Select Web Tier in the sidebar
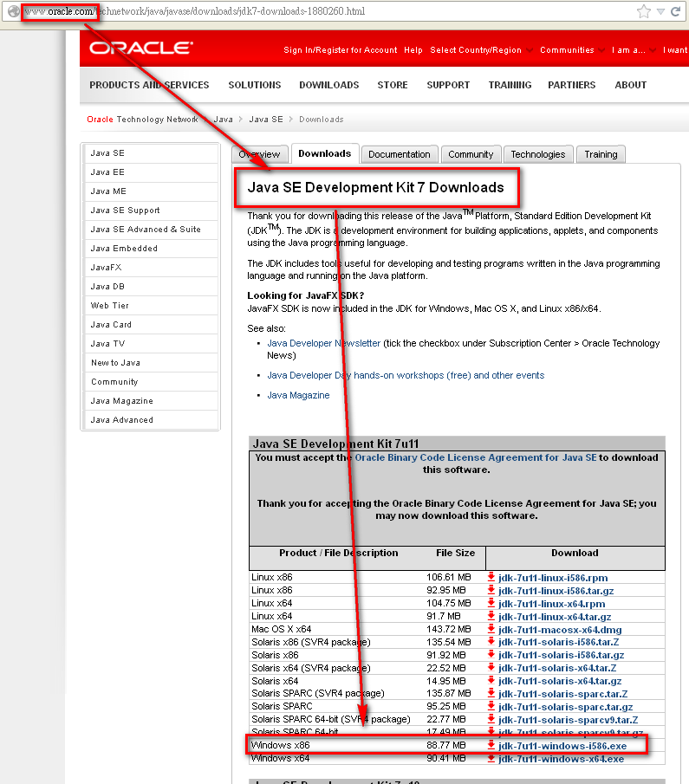This screenshot has height=784, width=689. [x=151, y=305]
